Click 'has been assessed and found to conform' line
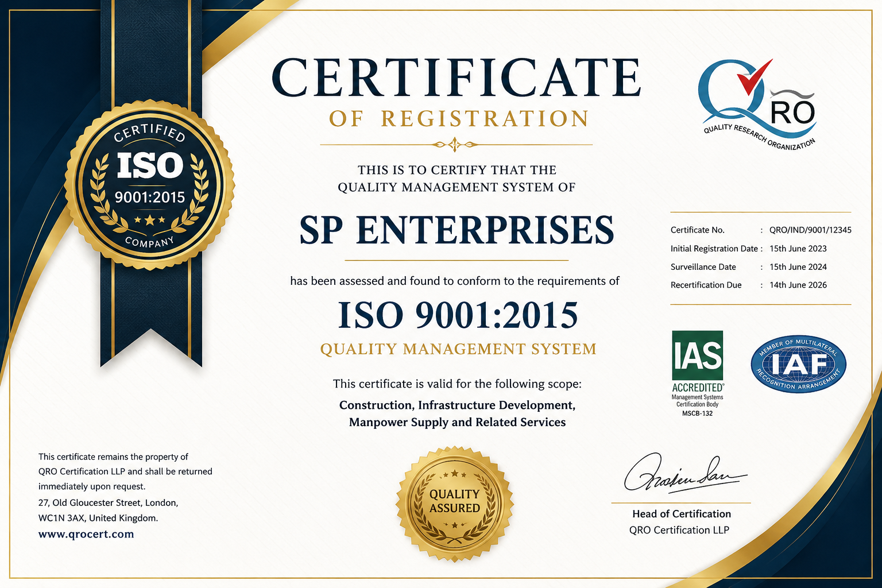The image size is (882, 588). click(x=455, y=281)
